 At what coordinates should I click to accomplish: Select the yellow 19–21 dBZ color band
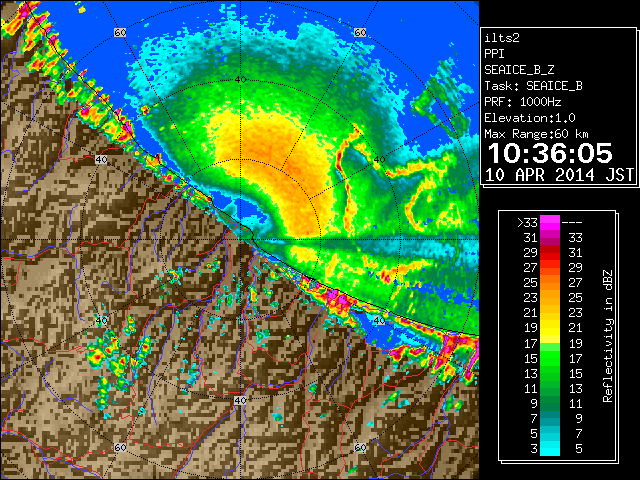click(x=550, y=328)
